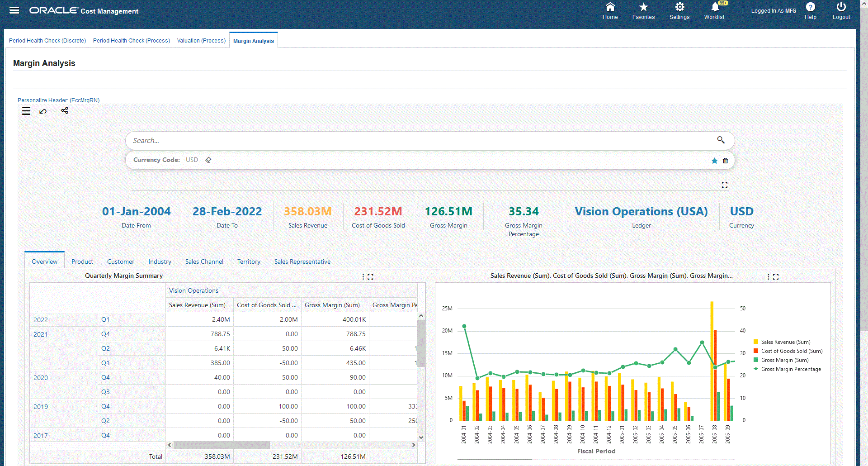Remove the USD Currency Code filter
This screenshot has height=466, width=868.
208,160
